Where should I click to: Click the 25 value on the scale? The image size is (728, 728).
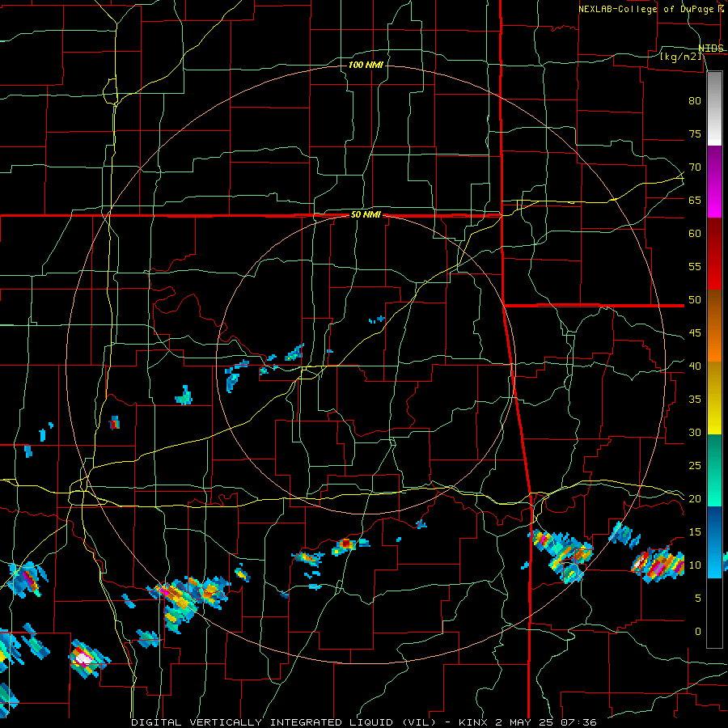[695, 466]
